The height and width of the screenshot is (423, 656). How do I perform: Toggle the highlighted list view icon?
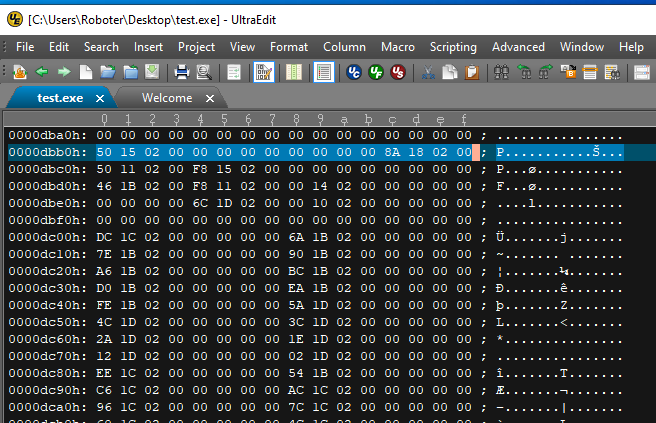point(324,72)
